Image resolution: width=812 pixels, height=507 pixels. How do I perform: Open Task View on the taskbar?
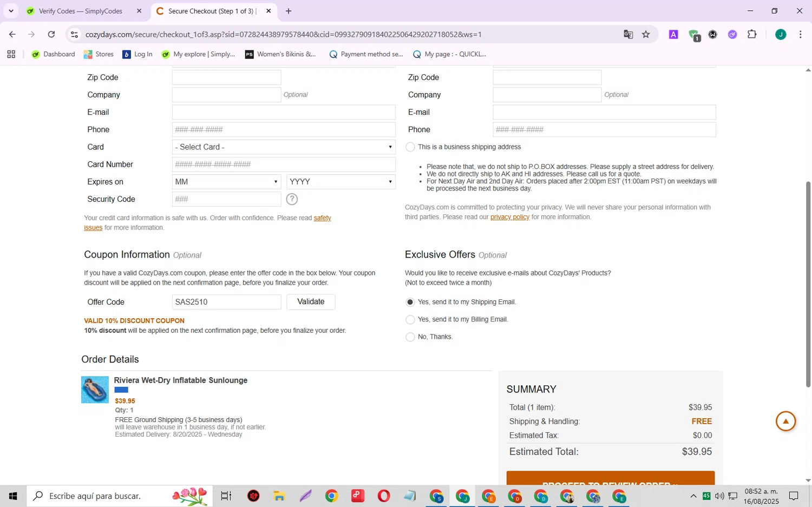pos(226,496)
